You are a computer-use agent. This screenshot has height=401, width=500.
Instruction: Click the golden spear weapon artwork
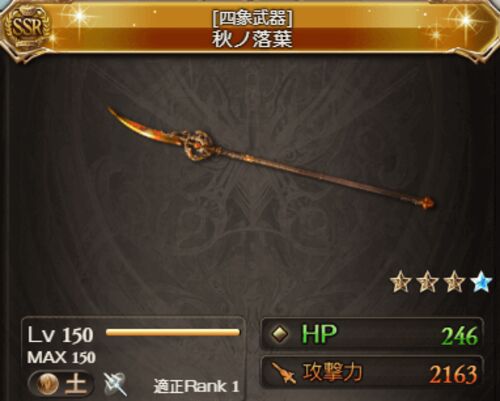271,158
